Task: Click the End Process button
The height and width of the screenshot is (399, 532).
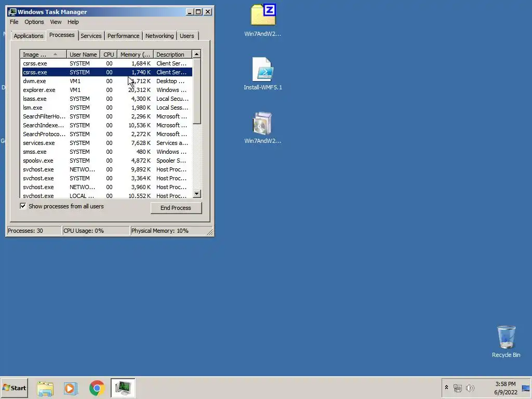Action: tap(176, 208)
